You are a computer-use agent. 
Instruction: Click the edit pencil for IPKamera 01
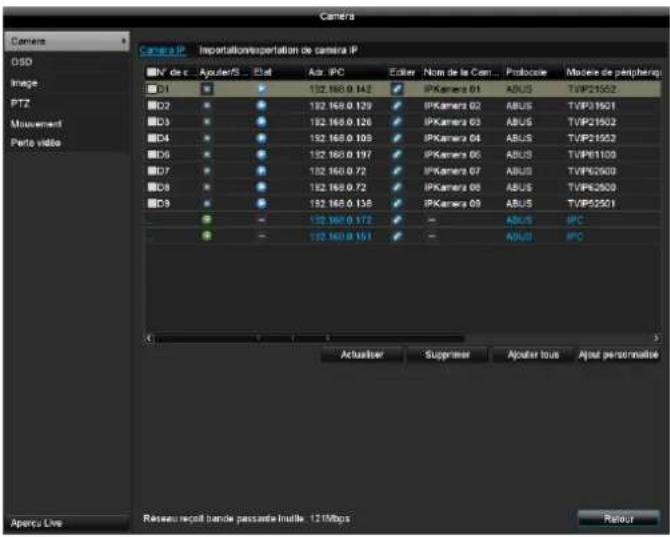click(396, 89)
